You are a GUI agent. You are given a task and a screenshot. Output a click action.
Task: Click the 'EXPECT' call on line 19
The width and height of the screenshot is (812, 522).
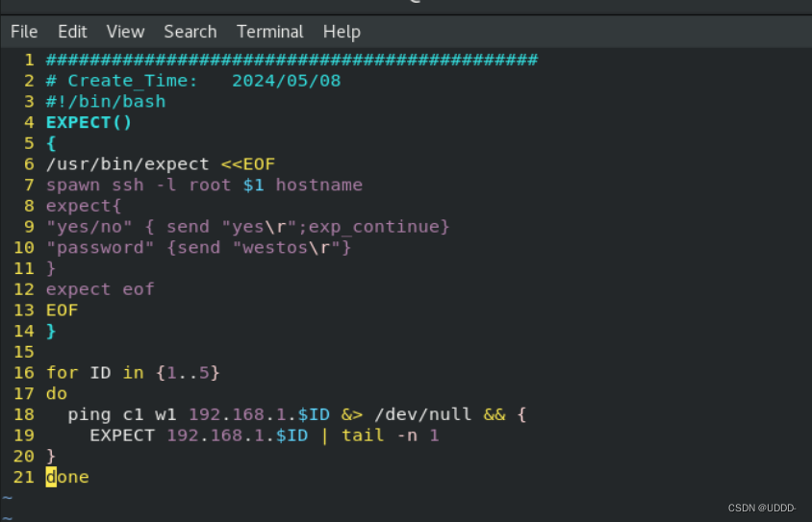[x=122, y=435]
